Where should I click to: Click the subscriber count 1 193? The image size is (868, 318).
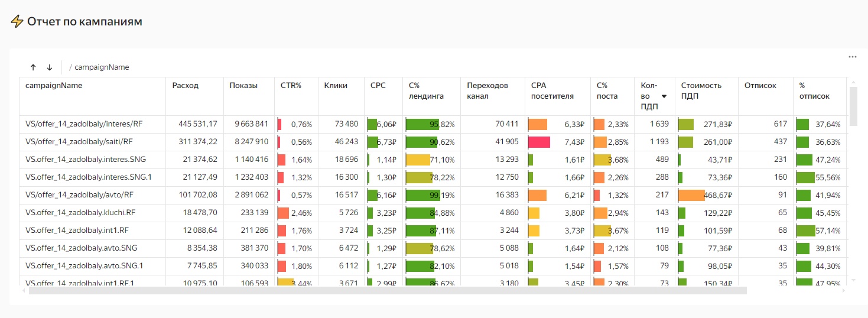pyautogui.click(x=659, y=142)
